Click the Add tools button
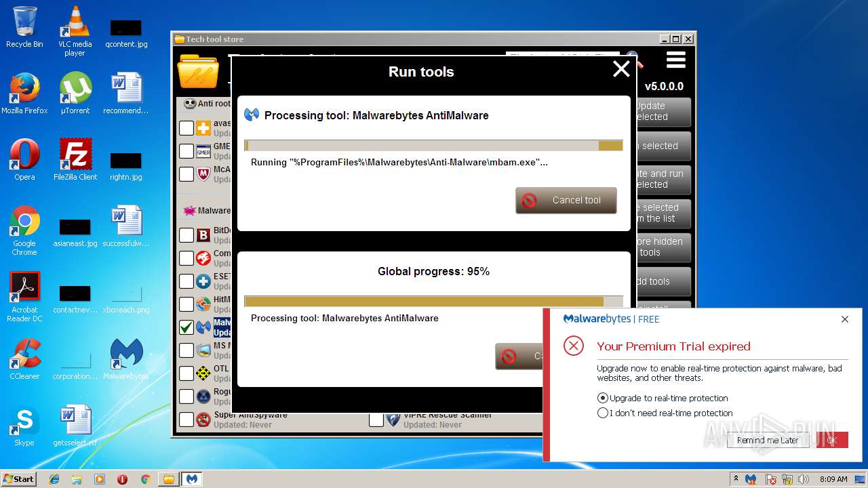This screenshot has width=868, height=488. [663, 281]
